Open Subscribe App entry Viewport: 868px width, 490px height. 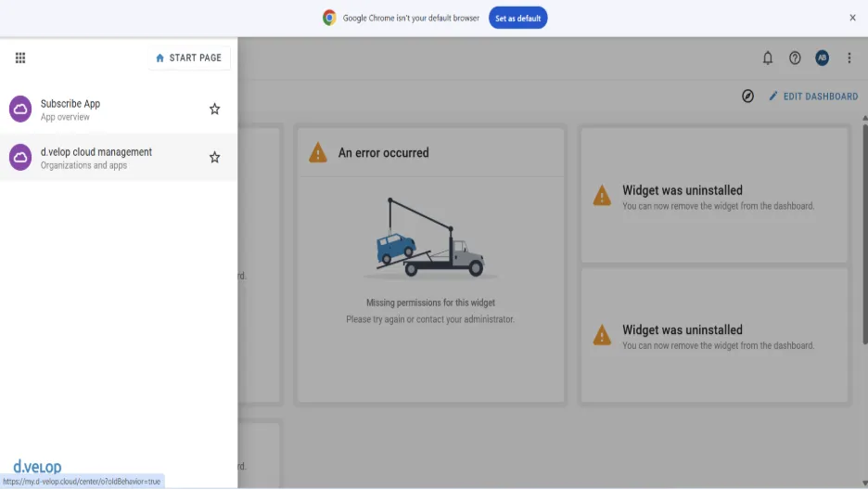(119, 110)
